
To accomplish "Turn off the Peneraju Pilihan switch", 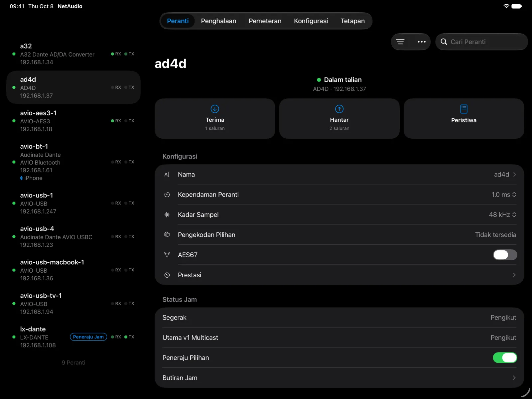I will tap(505, 358).
